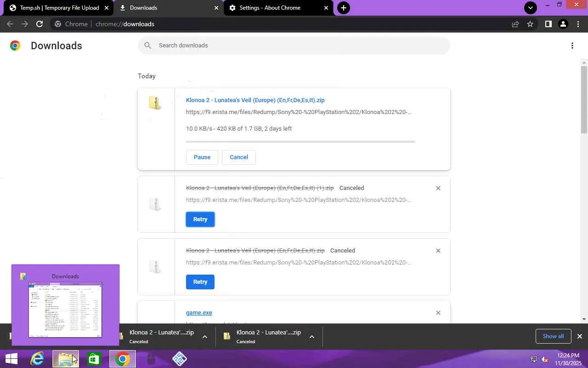Open the blue diamond app on the taskbar
Viewport: 588px width, 368px height.
coord(179,359)
